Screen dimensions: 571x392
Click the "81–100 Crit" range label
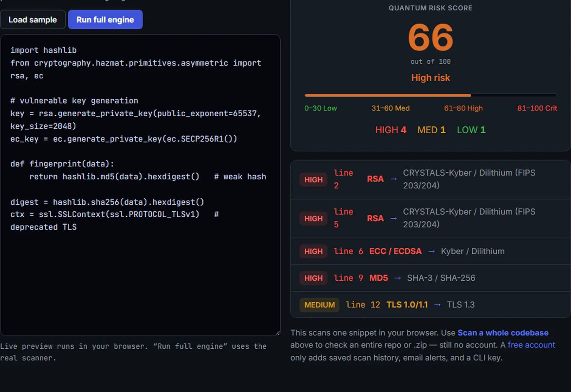(537, 108)
